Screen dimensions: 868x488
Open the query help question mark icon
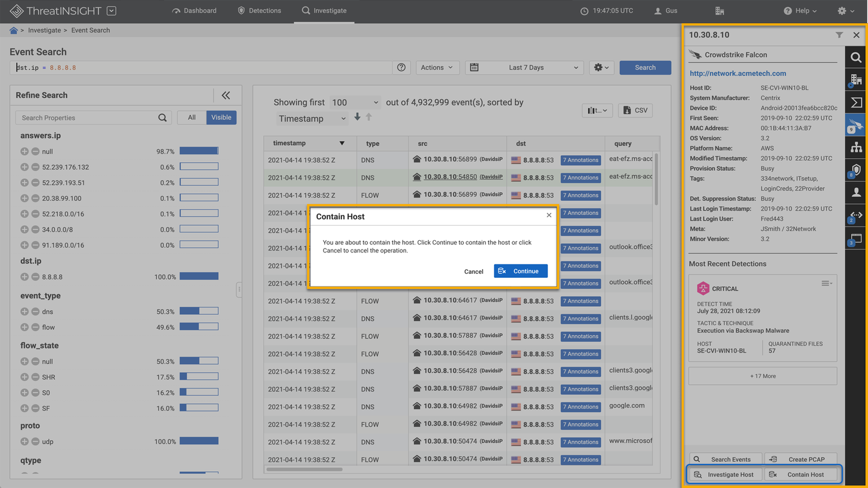pos(401,68)
